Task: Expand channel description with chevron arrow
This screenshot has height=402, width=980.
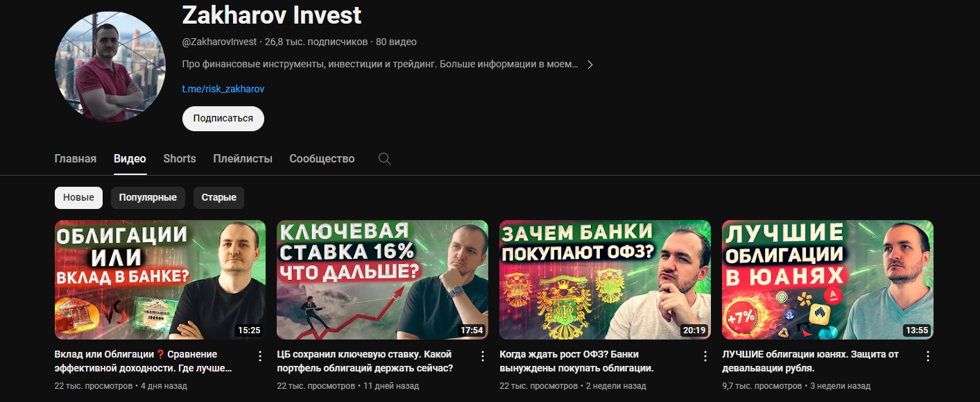Action: 590,65
